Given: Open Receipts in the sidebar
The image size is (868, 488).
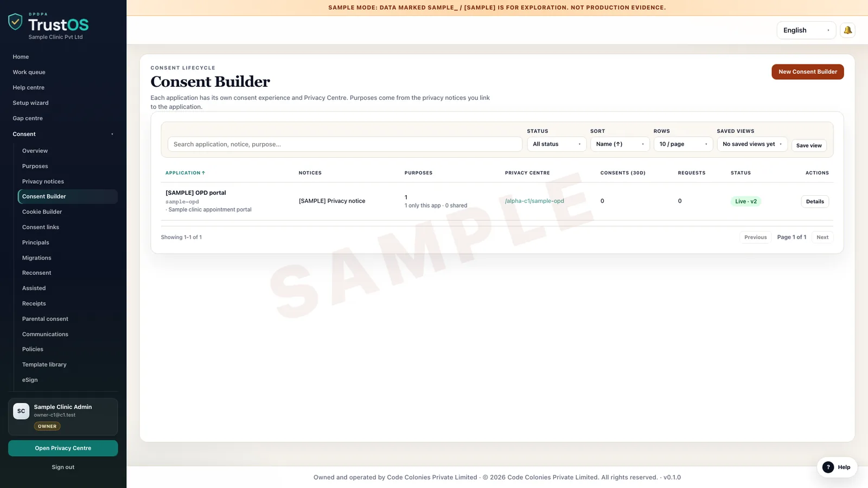Looking at the screenshot, I should pos(34,304).
